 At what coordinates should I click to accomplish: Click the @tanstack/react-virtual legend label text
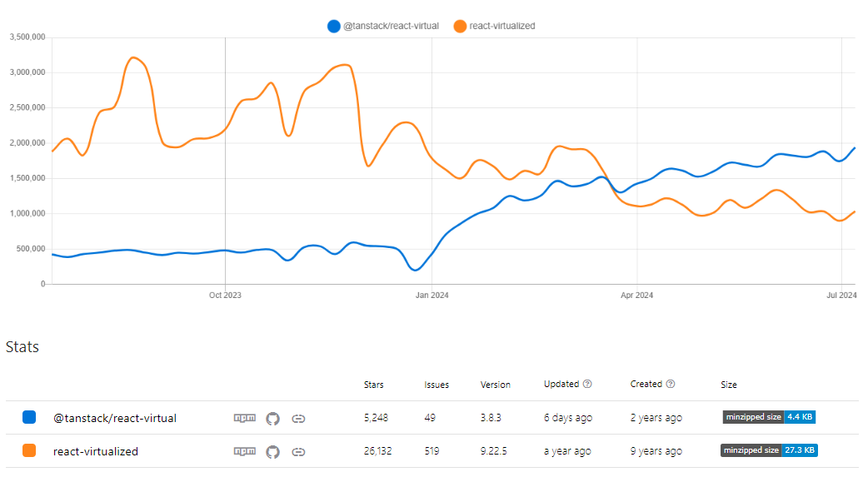(x=391, y=26)
